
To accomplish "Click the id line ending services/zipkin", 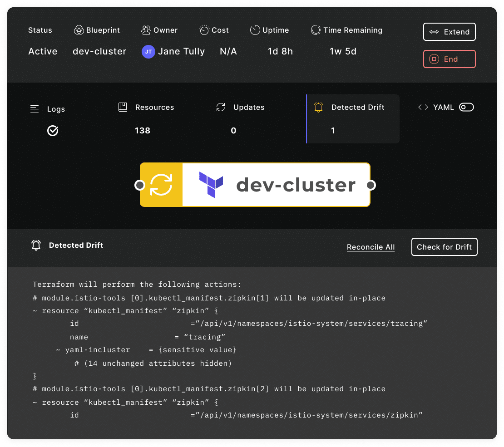I will tap(246, 415).
